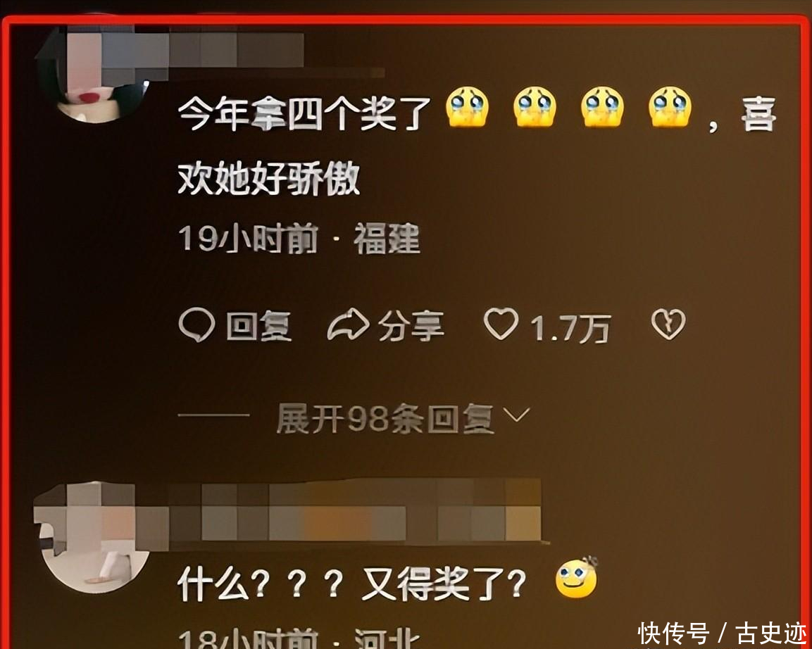
Task: Click the last crying emoji before the comma
Action: coord(670,106)
